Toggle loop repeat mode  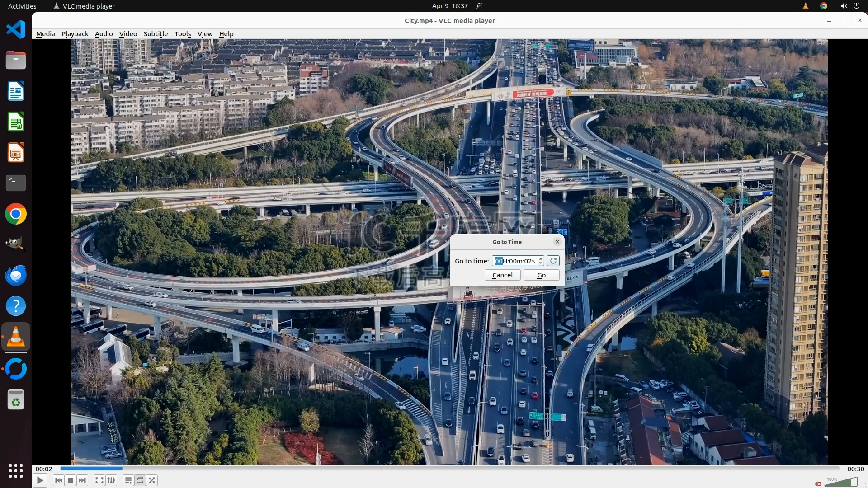tap(140, 480)
